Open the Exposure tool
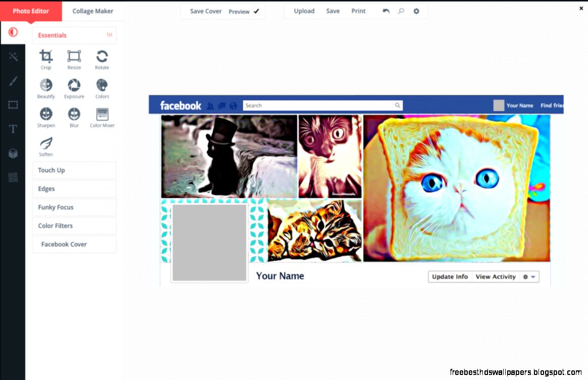588x380 pixels. click(x=74, y=88)
